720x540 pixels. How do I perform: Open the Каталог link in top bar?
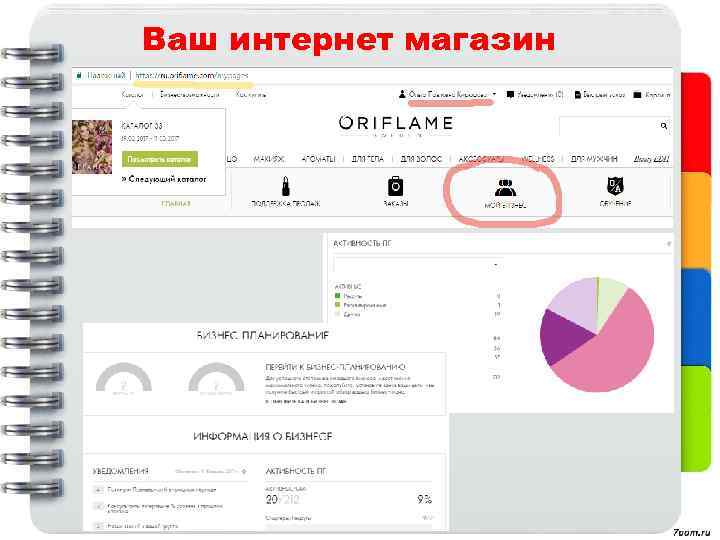133,95
